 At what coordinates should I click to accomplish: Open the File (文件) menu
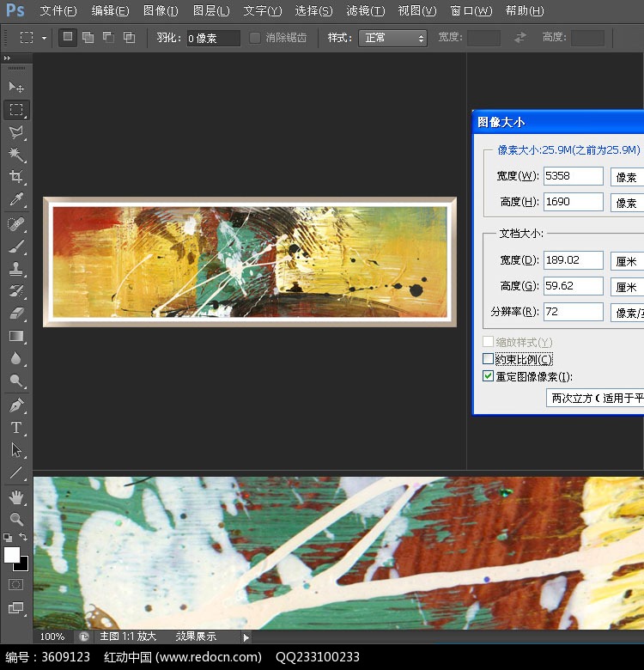coord(58,10)
